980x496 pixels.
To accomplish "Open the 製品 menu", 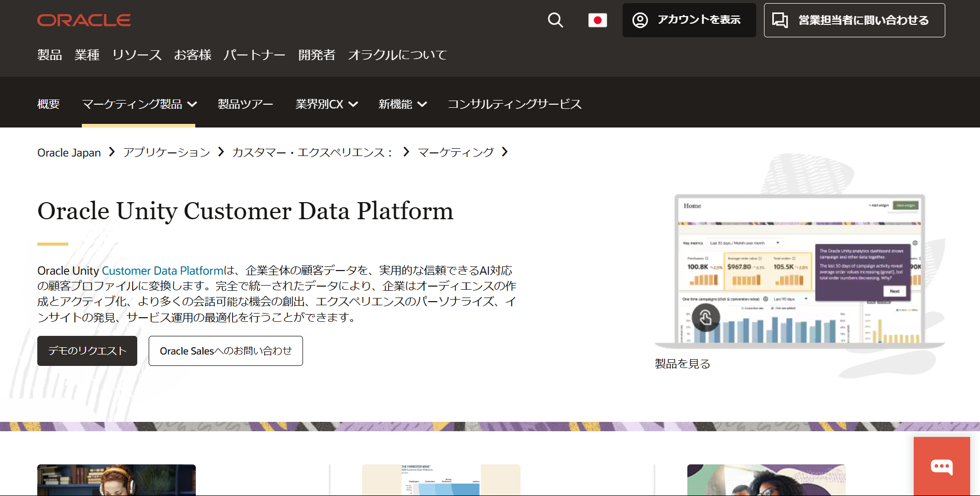I will tap(50, 55).
